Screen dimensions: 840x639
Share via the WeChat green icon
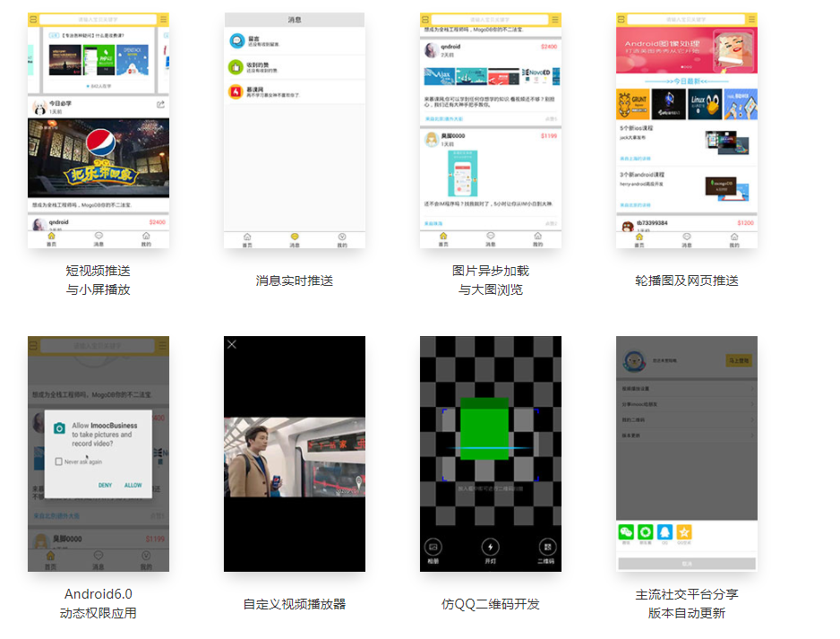(x=624, y=531)
